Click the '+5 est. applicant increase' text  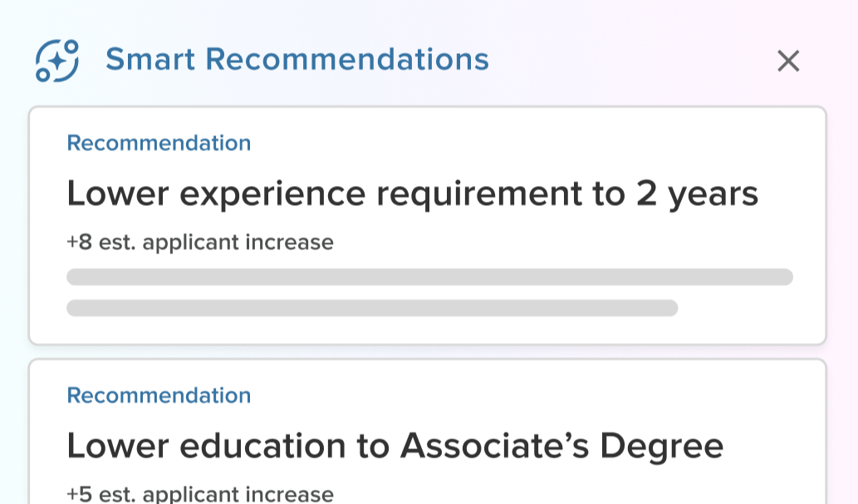[199, 495]
